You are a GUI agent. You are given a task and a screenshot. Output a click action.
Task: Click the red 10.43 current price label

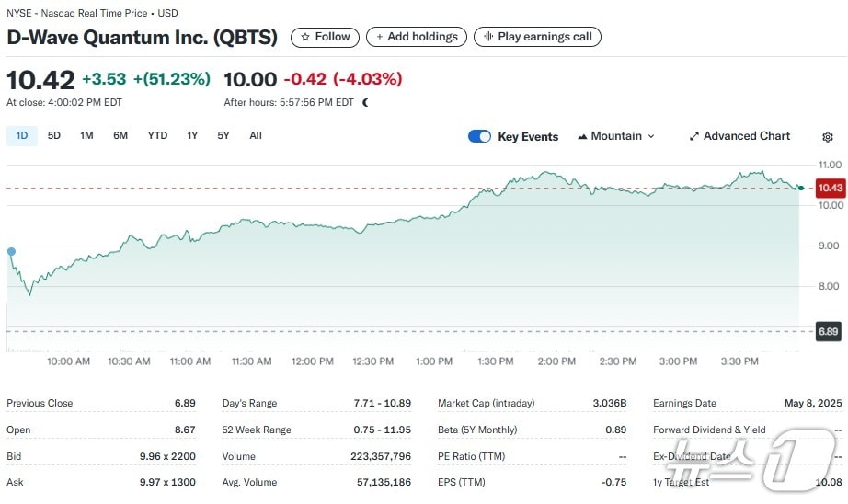(x=830, y=188)
